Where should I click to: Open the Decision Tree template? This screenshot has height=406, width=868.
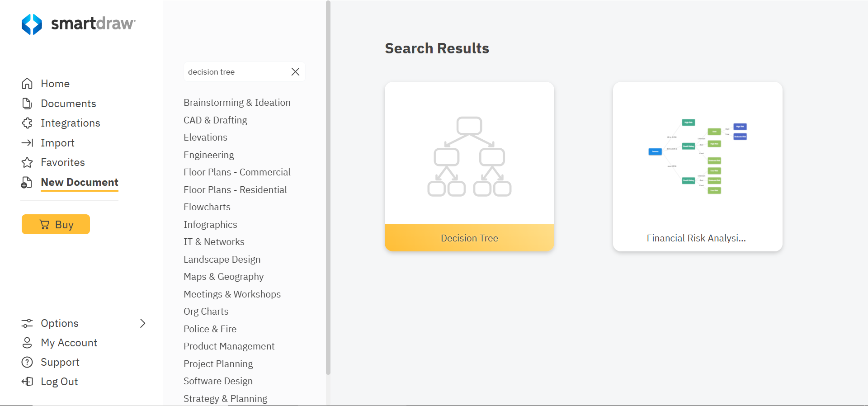[x=469, y=166]
